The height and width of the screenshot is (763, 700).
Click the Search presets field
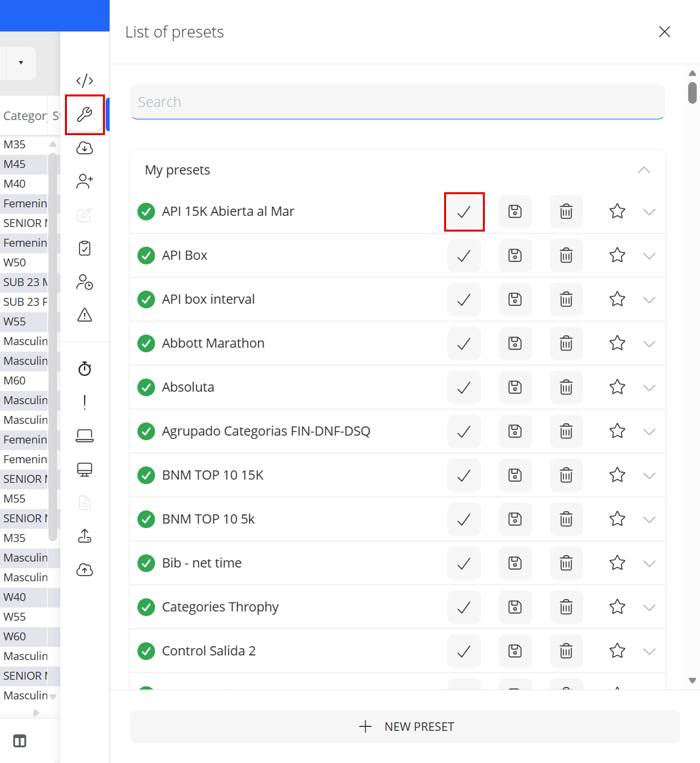[x=398, y=102]
